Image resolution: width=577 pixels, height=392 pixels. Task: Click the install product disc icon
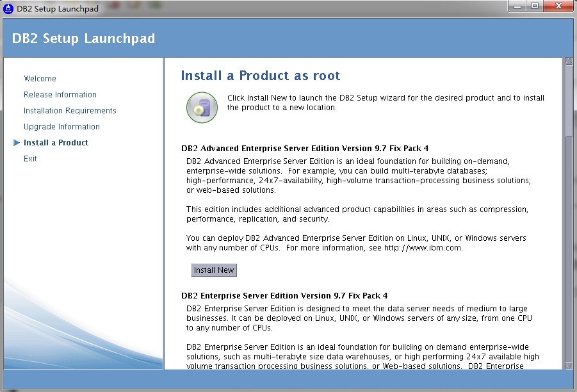202,108
